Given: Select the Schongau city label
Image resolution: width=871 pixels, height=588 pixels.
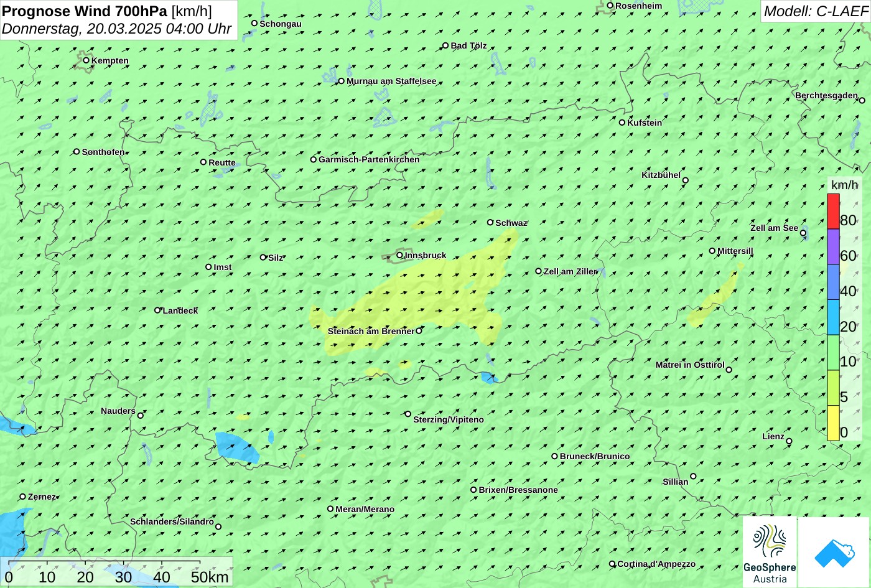Looking at the screenshot, I should point(281,24).
